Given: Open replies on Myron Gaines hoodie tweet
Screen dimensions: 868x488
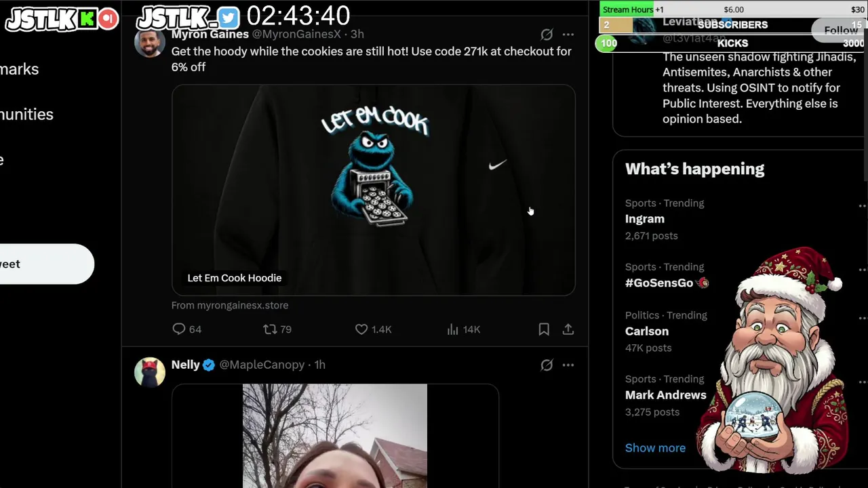Looking at the screenshot, I should click(x=187, y=329).
